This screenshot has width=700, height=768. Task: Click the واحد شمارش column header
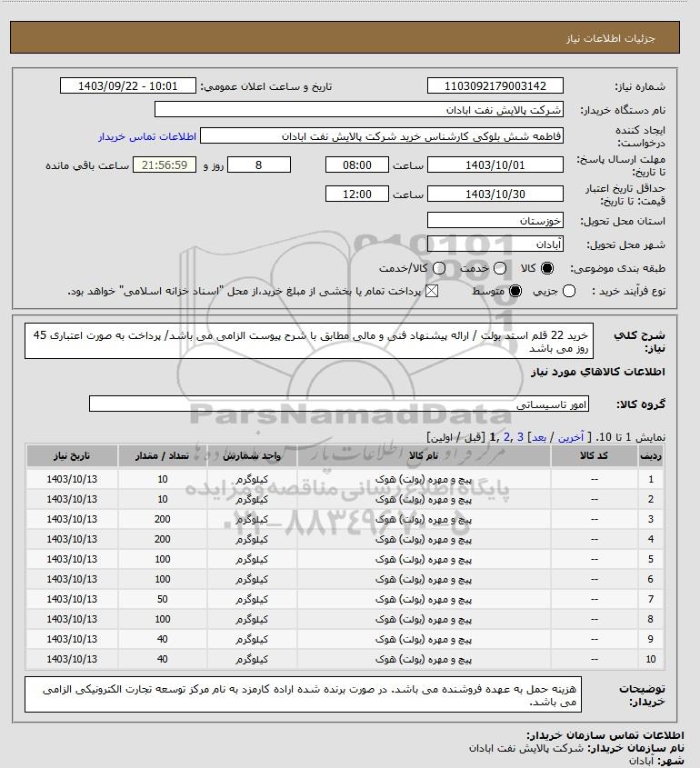pos(252,456)
